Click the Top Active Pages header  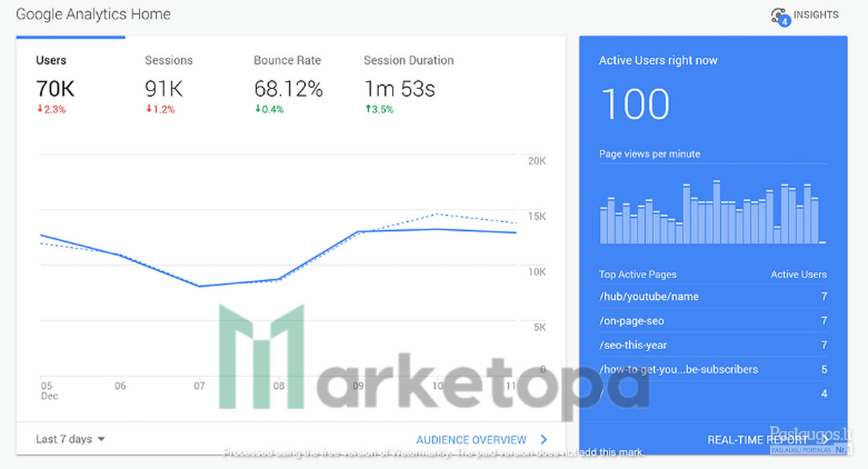pyautogui.click(x=638, y=274)
